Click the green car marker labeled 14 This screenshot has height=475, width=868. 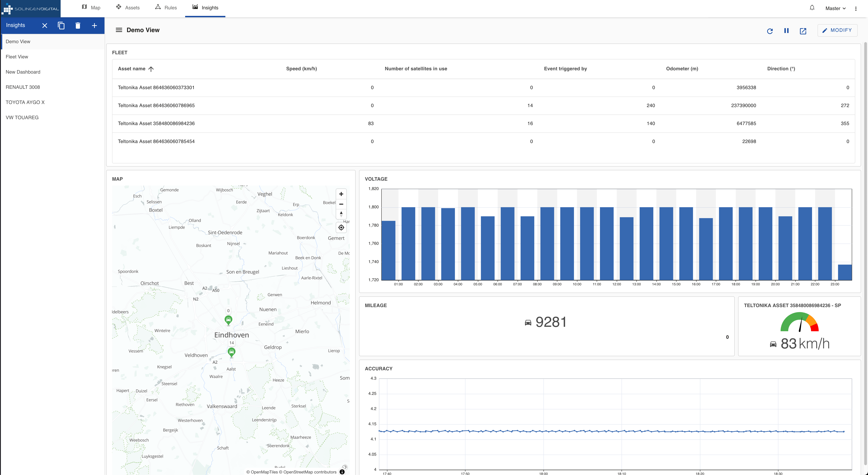(x=231, y=352)
